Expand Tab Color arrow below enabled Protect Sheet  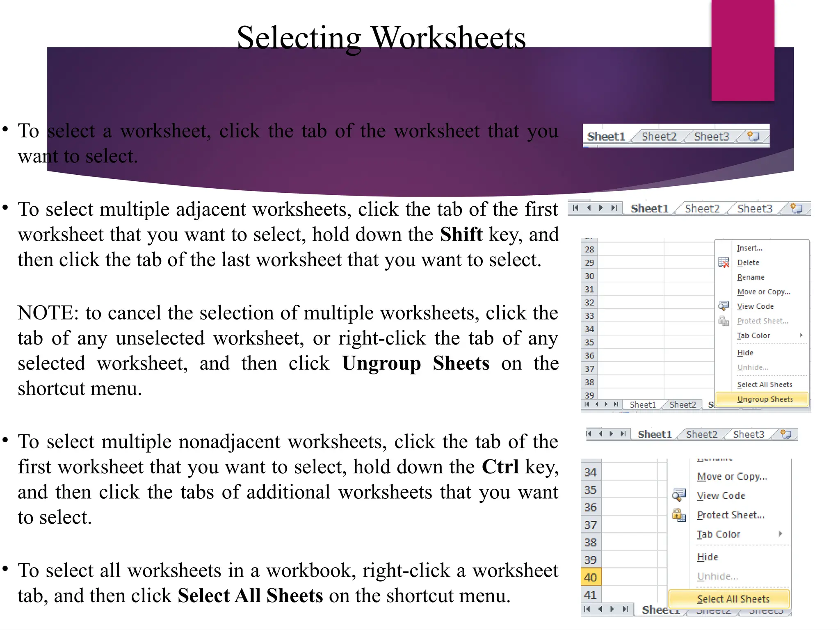(780, 534)
